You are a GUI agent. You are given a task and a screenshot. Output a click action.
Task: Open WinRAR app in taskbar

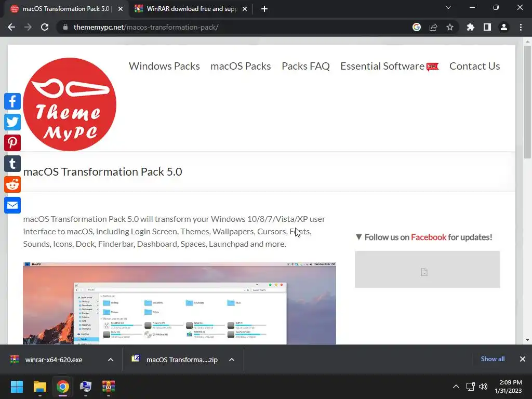[109, 387]
